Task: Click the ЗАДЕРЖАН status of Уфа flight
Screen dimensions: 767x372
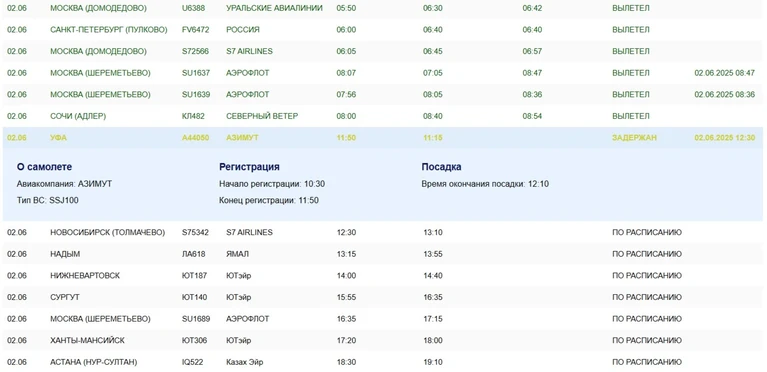Action: [634, 138]
